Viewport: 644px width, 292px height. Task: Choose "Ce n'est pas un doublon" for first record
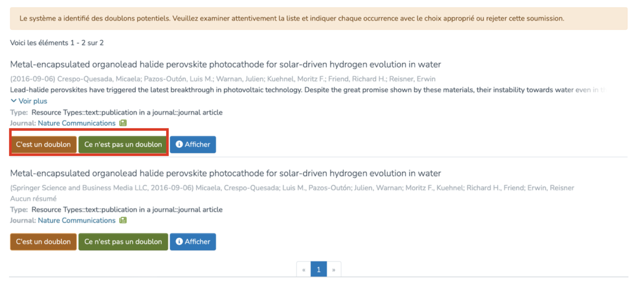pyautogui.click(x=123, y=145)
